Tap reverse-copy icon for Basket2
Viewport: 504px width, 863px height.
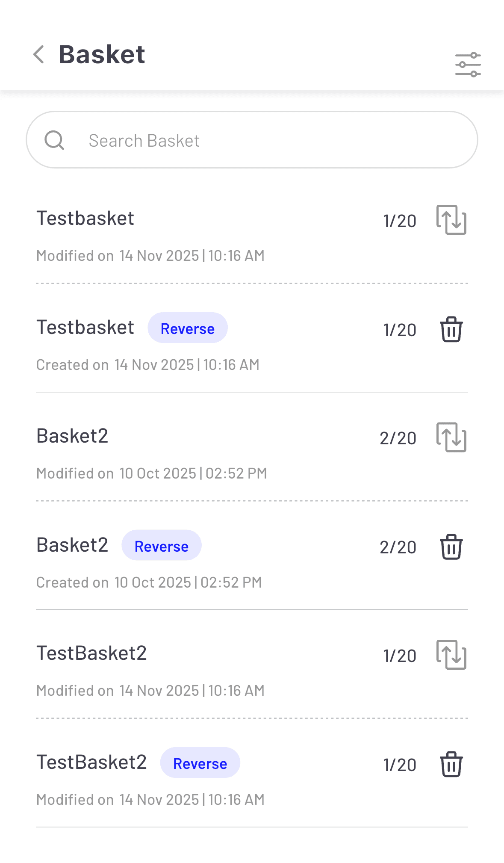451,437
